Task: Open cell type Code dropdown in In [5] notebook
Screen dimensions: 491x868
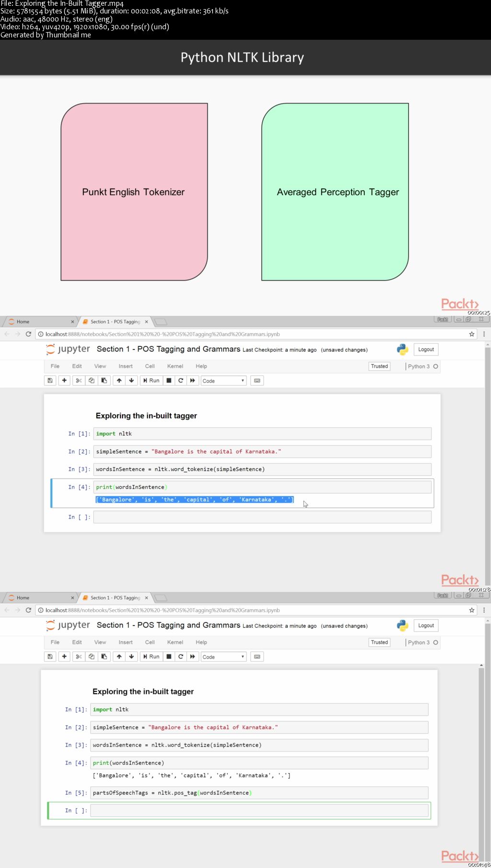Action: click(223, 657)
